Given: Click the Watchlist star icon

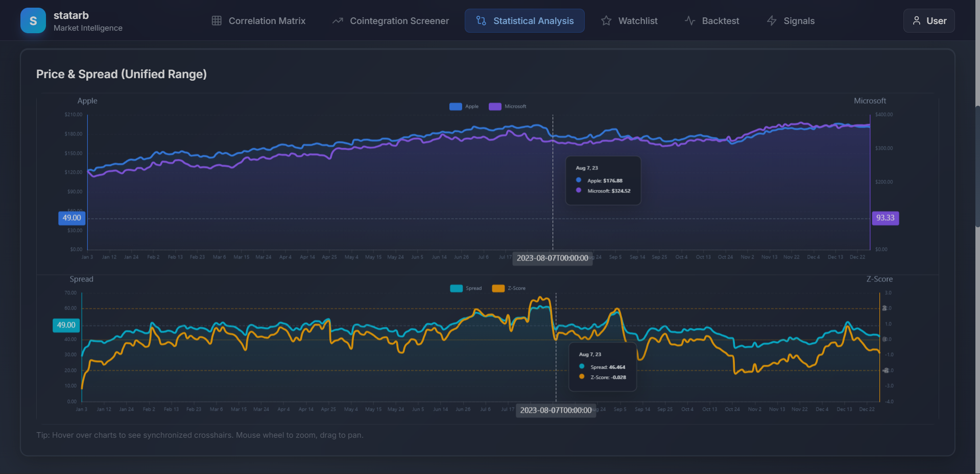Looking at the screenshot, I should tap(606, 20).
